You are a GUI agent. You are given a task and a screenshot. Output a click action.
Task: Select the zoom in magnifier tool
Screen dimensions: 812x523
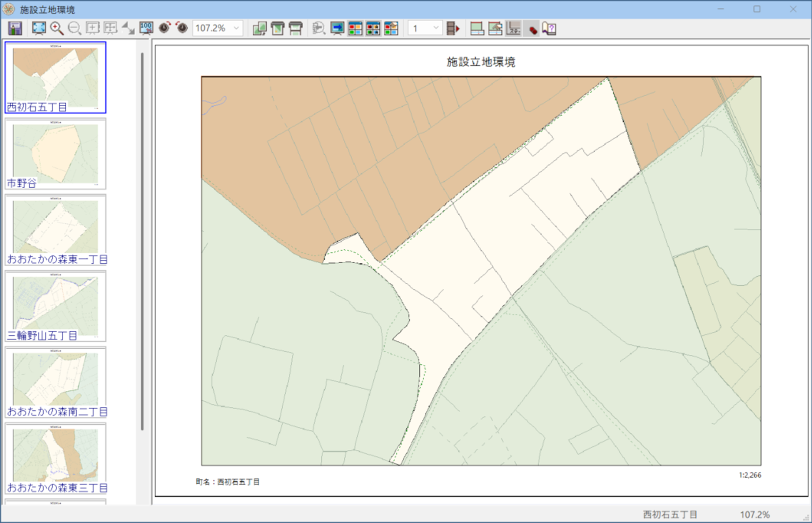pos(56,29)
